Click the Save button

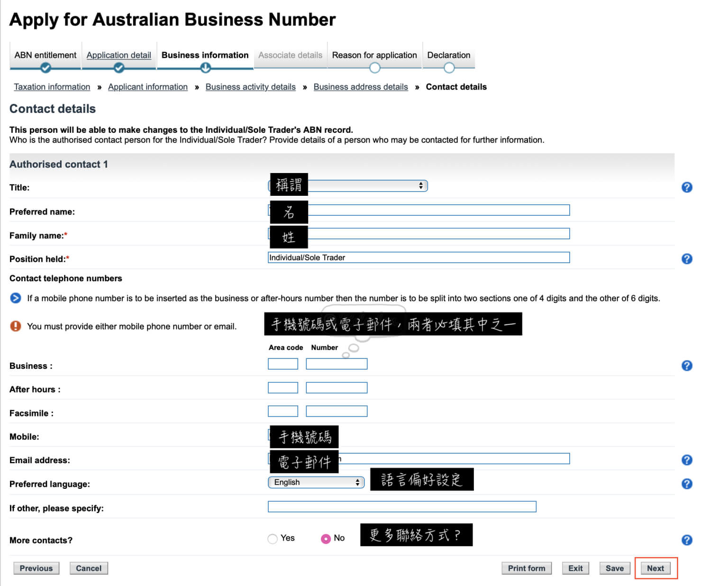[x=614, y=568]
